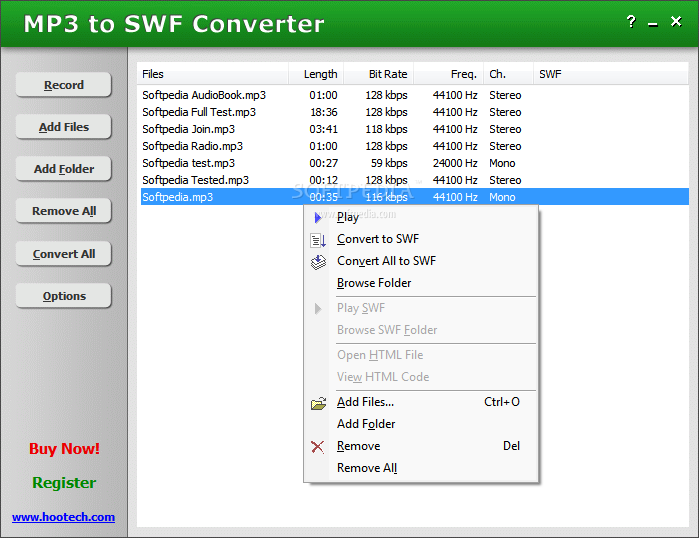Choose Add Files... Ctrl+O entry

[x=421, y=402]
